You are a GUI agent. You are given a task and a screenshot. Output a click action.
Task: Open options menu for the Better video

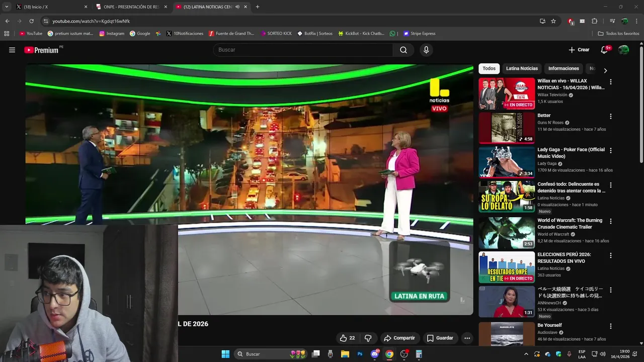pos(611,116)
